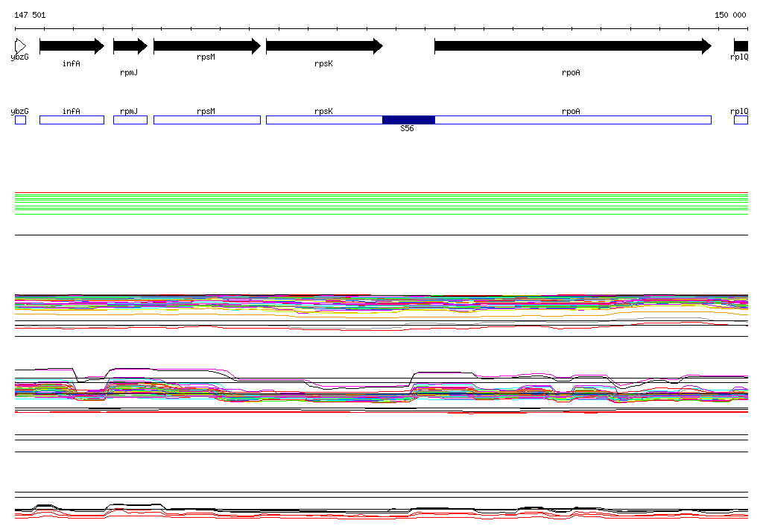
Task: Click the S56 label text
Action: [408, 128]
